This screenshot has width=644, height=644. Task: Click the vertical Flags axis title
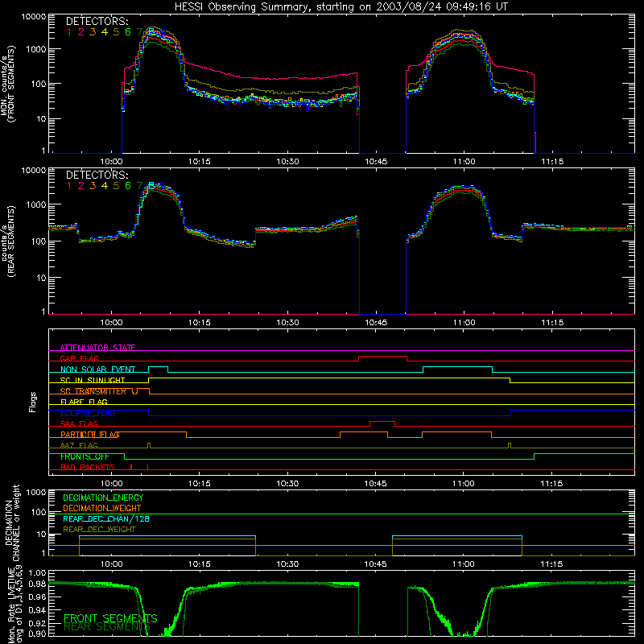pos(33,402)
